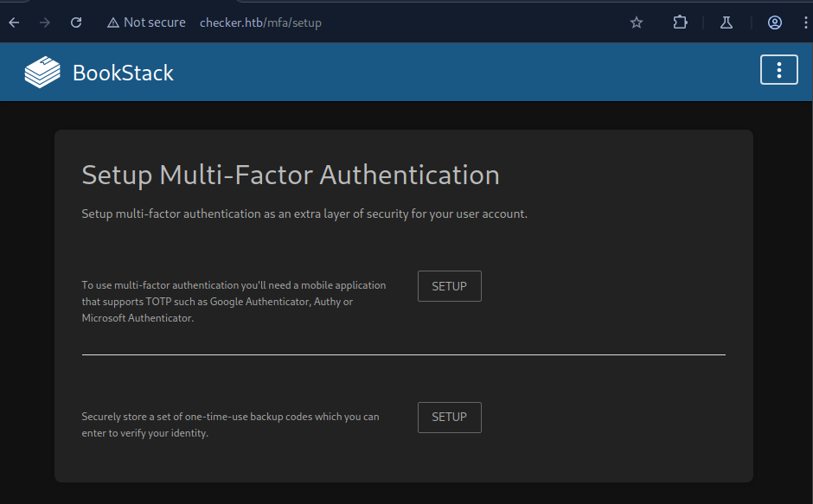Open the browser profile icon

click(x=775, y=22)
